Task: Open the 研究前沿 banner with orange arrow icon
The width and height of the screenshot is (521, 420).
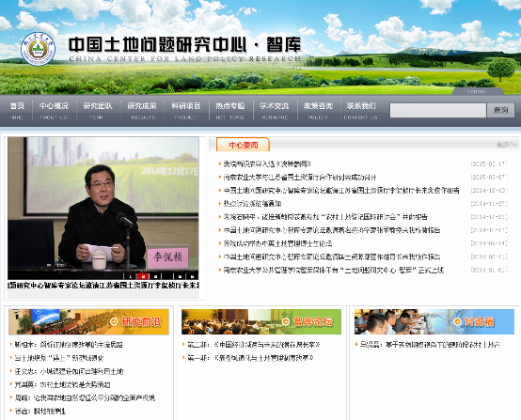Action: click(88, 321)
